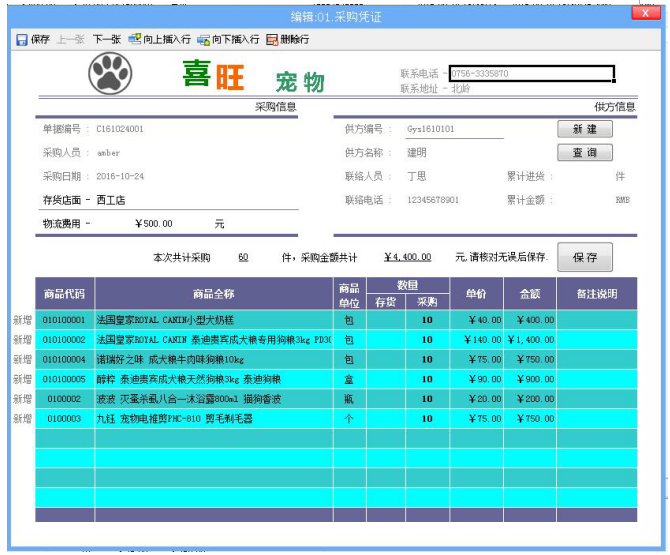Click the insert row below icon
The image size is (670, 555).
tap(203, 40)
